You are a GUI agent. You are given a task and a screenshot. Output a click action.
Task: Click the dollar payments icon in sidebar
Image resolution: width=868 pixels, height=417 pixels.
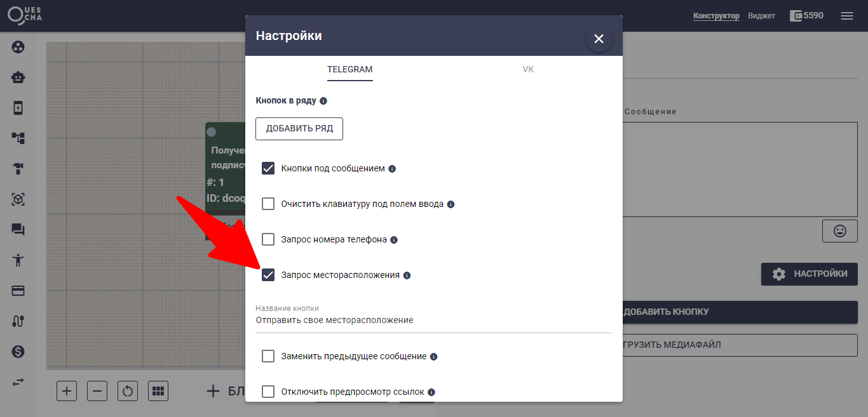coord(18,351)
